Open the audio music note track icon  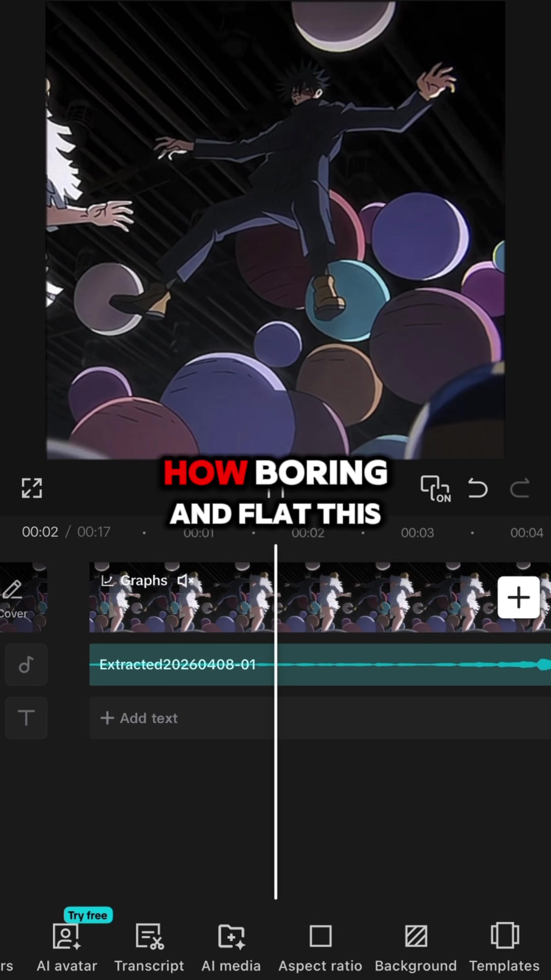click(26, 665)
